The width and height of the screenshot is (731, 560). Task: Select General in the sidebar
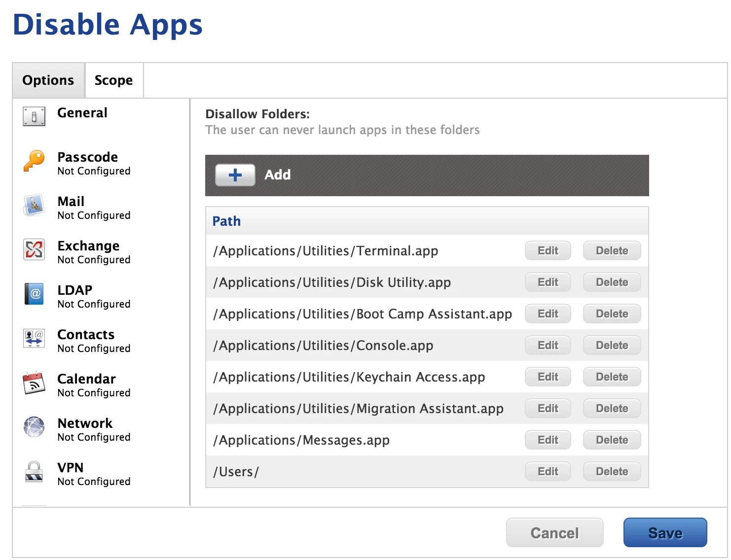pos(82,113)
